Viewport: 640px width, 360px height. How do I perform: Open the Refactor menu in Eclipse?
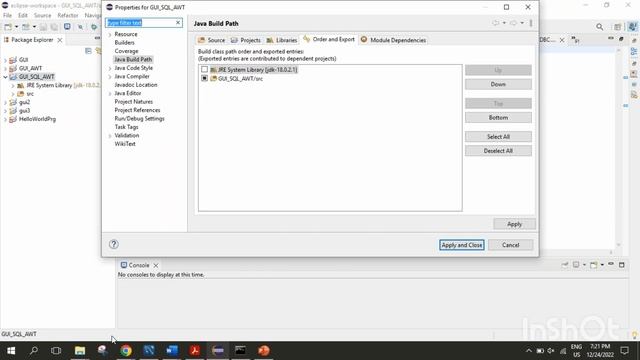coord(68,15)
